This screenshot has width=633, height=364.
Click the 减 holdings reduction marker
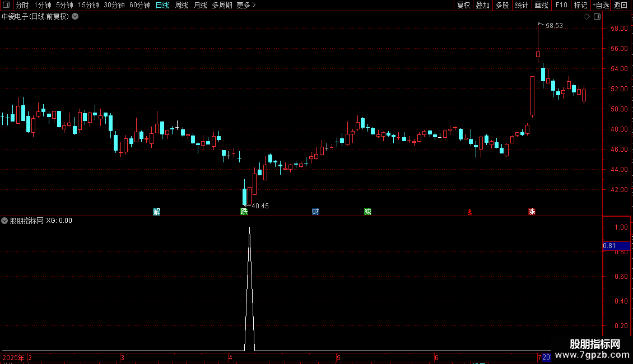pos(367,212)
